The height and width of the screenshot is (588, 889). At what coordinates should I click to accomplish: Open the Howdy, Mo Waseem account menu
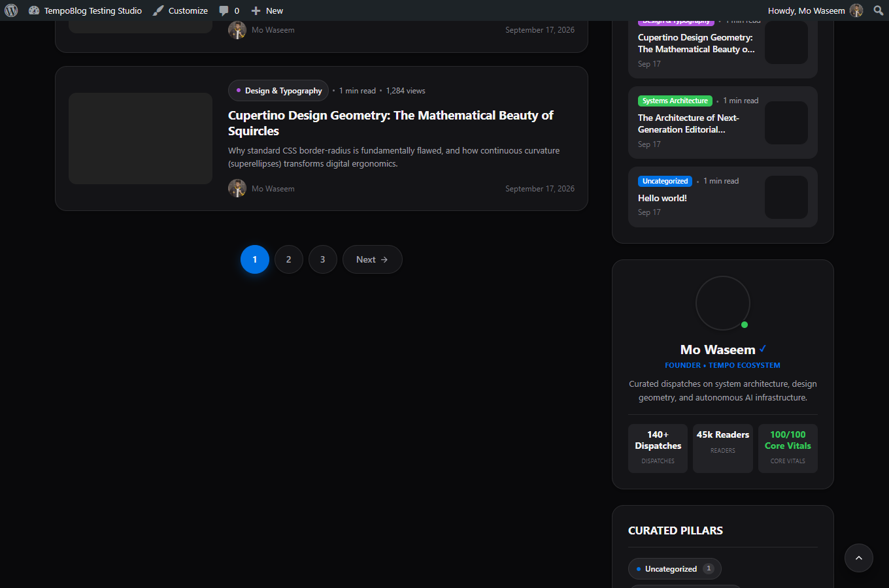click(815, 10)
